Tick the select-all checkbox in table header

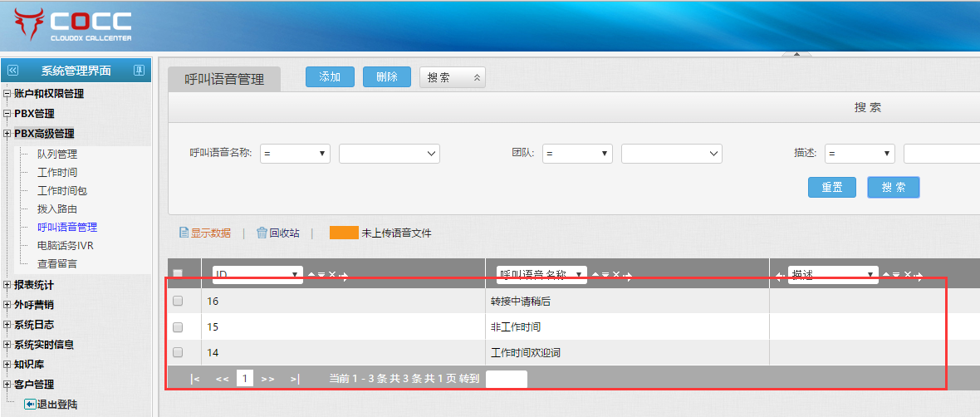tap(178, 274)
